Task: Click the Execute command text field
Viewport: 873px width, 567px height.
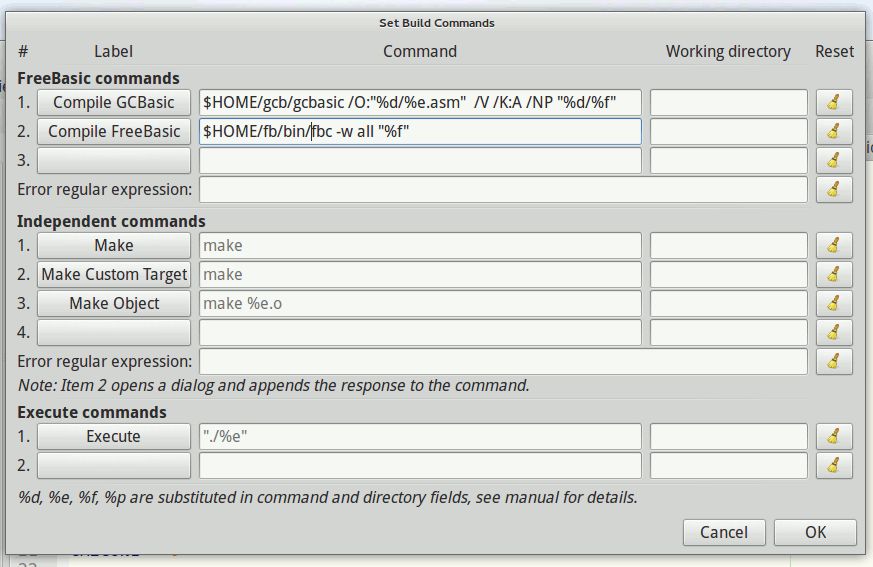Action: (420, 436)
